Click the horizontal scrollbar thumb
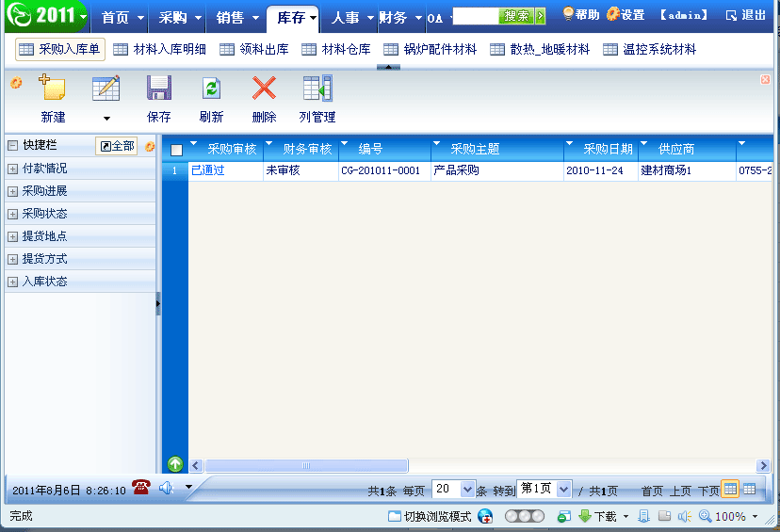 (x=306, y=465)
